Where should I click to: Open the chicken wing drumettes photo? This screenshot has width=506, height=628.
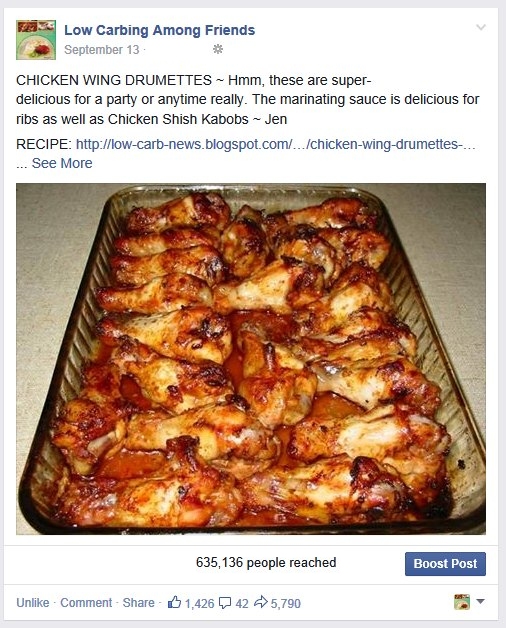(x=251, y=359)
